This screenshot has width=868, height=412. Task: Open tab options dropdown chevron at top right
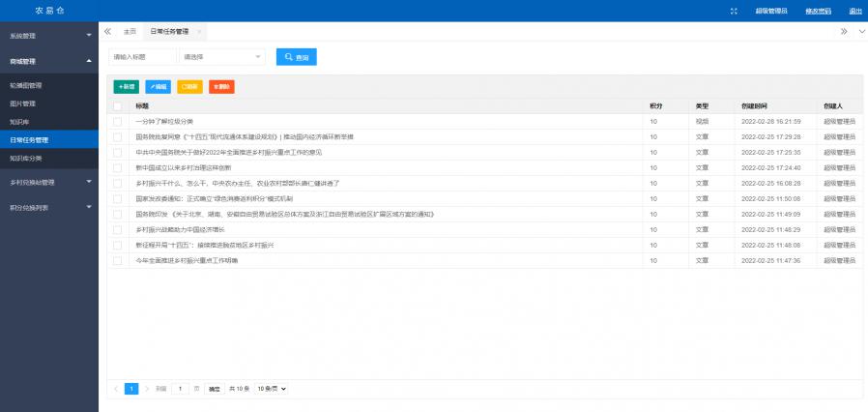[861, 31]
